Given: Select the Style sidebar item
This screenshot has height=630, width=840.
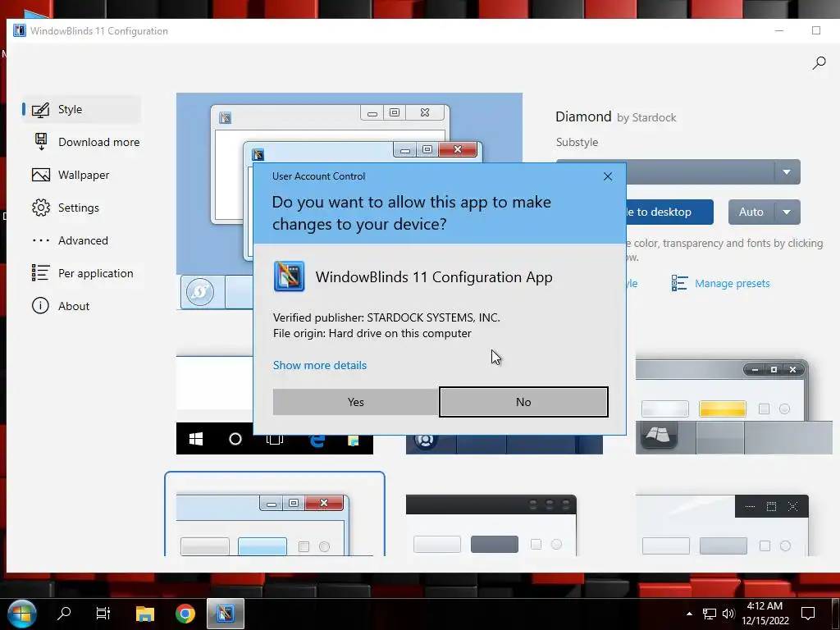Looking at the screenshot, I should coord(81,109).
